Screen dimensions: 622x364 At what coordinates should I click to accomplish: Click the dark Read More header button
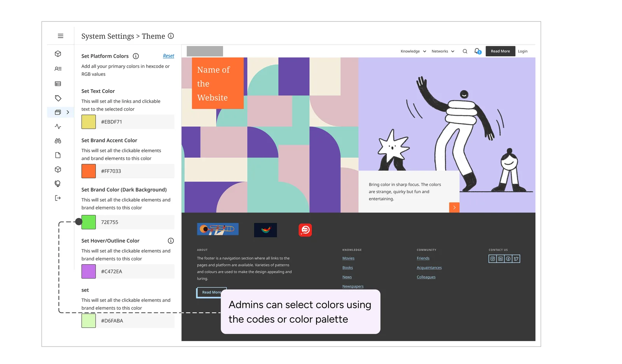point(500,51)
